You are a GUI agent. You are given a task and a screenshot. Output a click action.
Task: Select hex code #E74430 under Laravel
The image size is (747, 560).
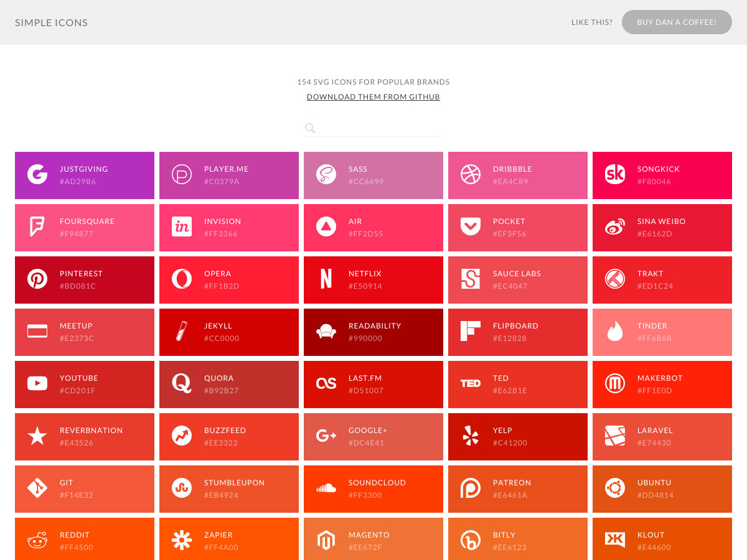(655, 443)
